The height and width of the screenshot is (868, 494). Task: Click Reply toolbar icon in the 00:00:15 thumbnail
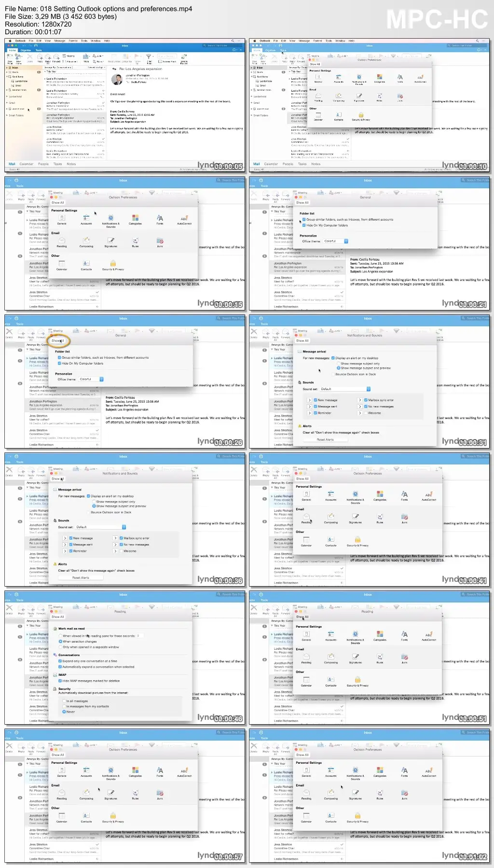click(x=21, y=194)
